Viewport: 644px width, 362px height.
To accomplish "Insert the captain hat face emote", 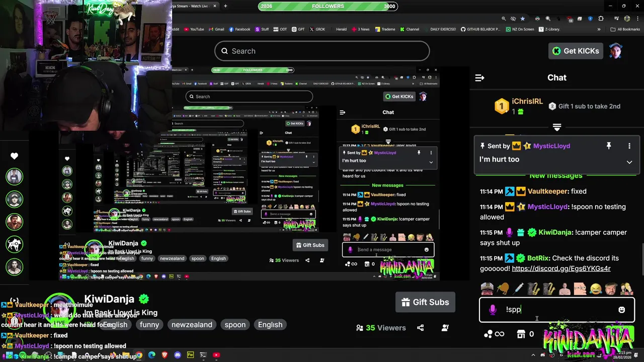I will (x=487, y=289).
